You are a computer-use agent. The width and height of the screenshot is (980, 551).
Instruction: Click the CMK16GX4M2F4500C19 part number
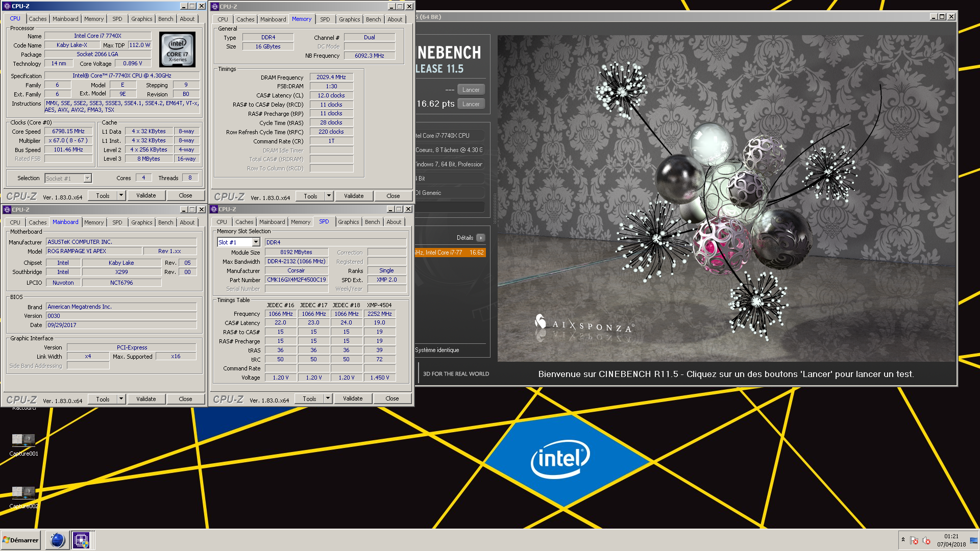296,280
